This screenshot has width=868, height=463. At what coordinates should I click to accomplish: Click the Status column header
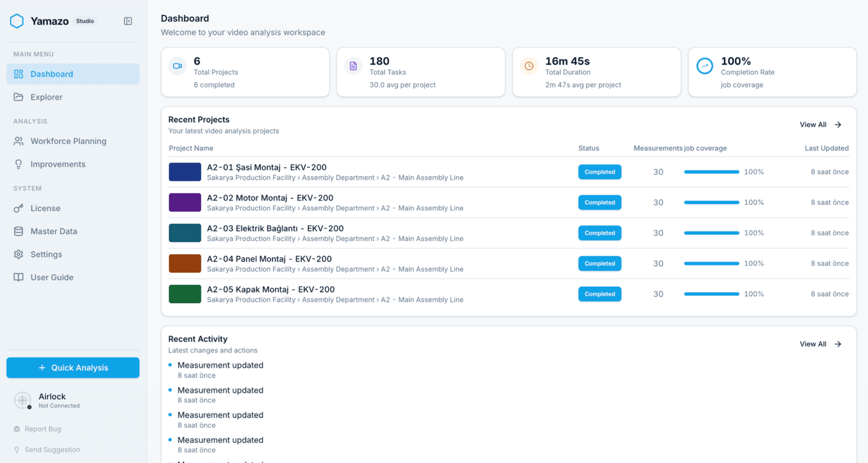(x=589, y=148)
